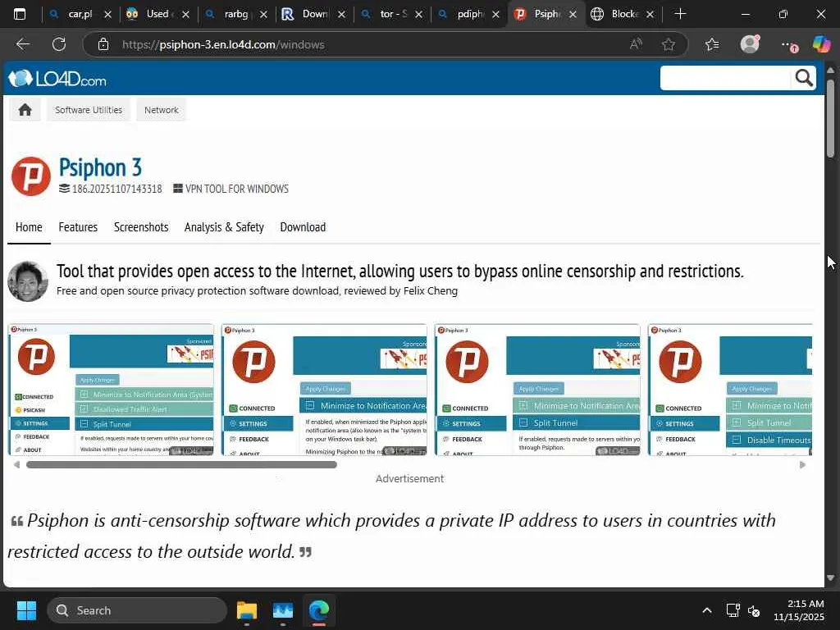Image resolution: width=840 pixels, height=630 pixels.
Task: Click the LO4D.com logo
Action: (57, 80)
